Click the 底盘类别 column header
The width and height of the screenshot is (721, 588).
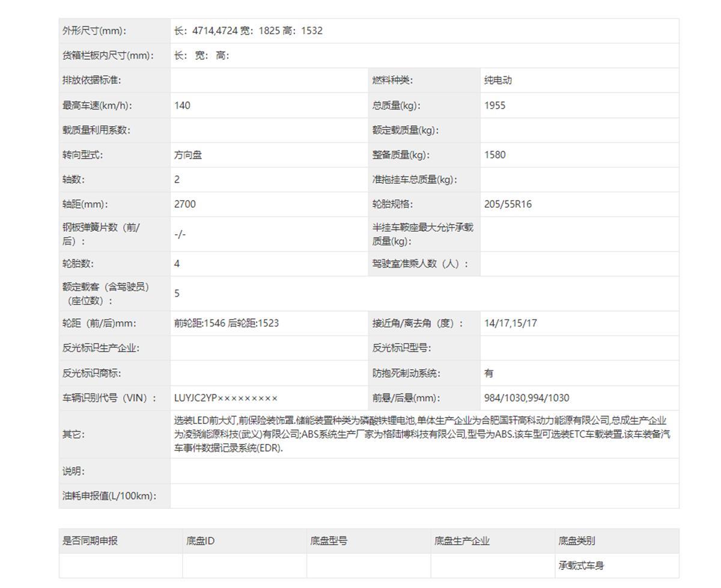point(577,541)
